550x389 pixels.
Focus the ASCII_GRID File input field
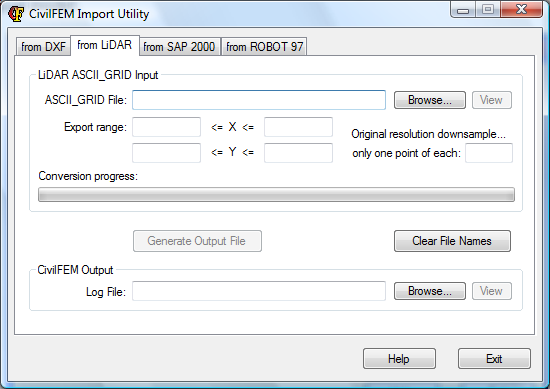pyautogui.click(x=259, y=100)
